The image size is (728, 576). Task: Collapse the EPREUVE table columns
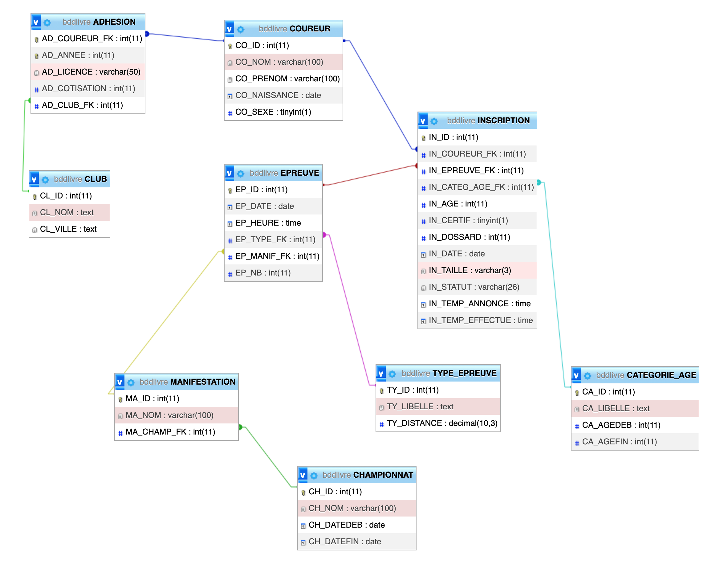[229, 173]
